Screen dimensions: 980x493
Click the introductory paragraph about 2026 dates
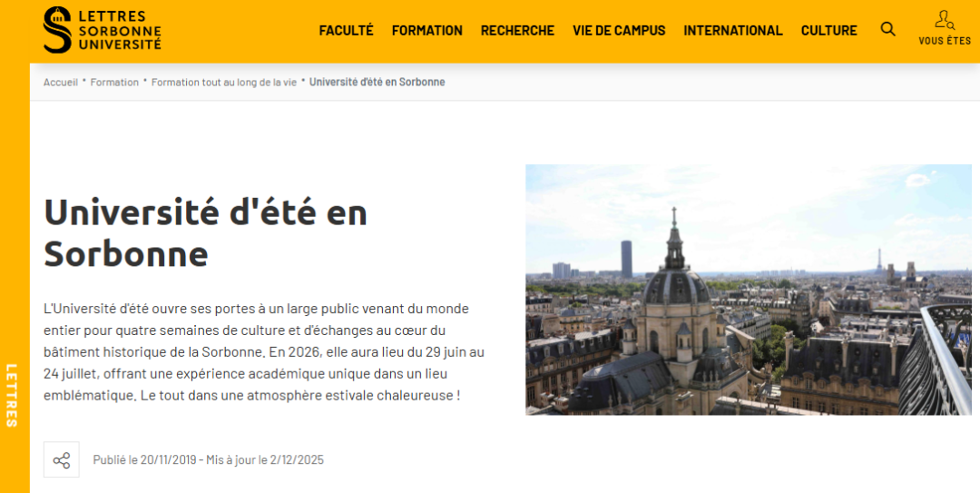click(264, 352)
